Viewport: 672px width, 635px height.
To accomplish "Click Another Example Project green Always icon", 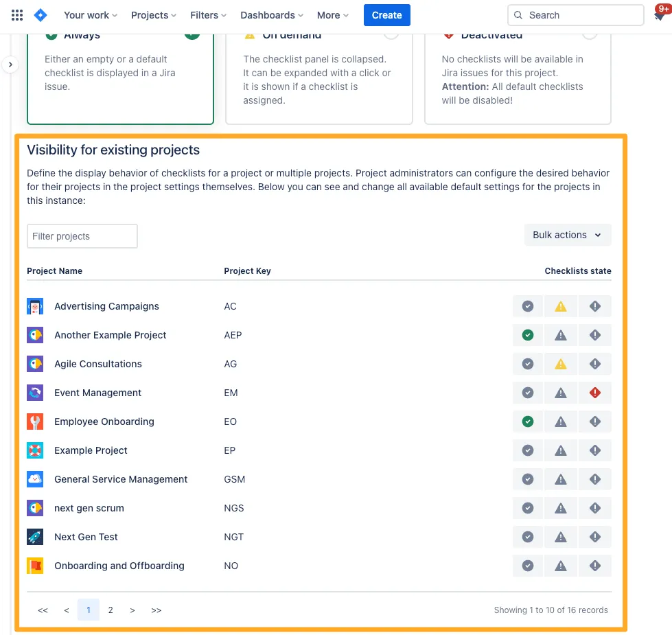I will coord(528,335).
